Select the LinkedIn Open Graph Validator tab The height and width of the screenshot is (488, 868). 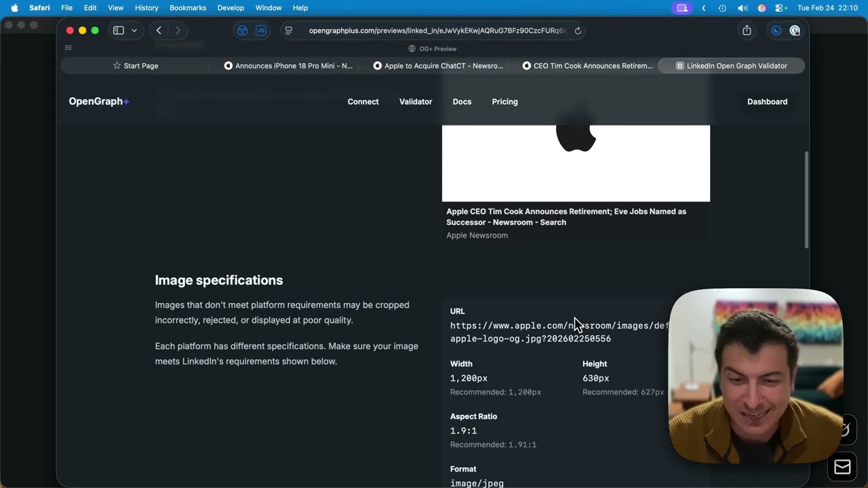pyautogui.click(x=731, y=66)
